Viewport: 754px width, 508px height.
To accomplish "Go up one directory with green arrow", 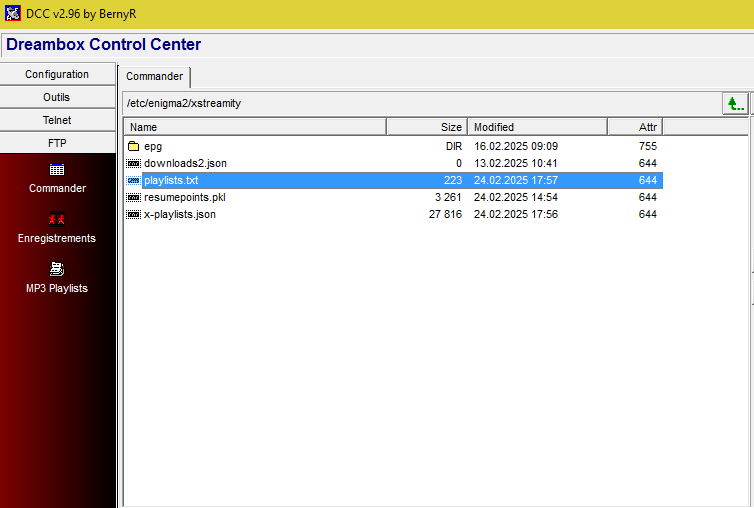I will coord(735,103).
